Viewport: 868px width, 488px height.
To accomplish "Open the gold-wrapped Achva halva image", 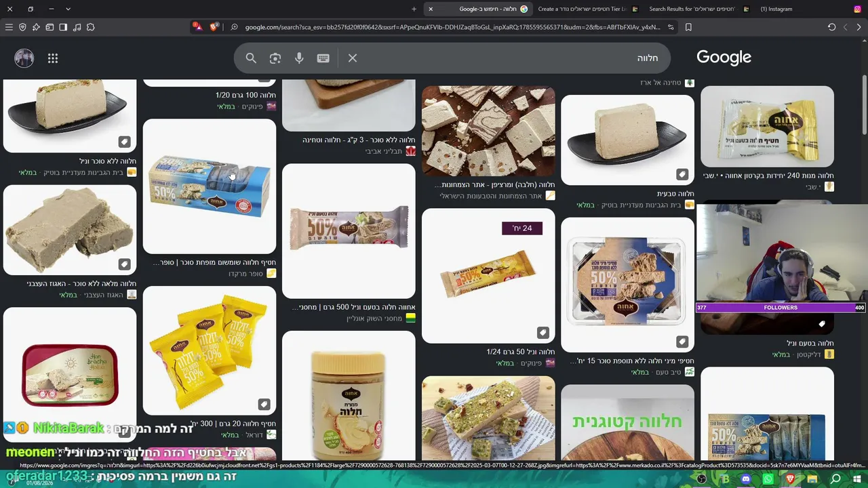I will click(x=767, y=126).
